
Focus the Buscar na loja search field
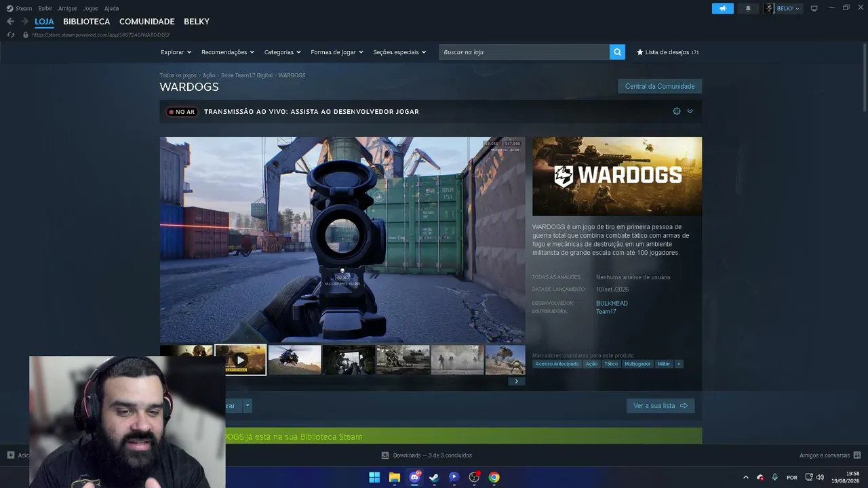coord(524,52)
